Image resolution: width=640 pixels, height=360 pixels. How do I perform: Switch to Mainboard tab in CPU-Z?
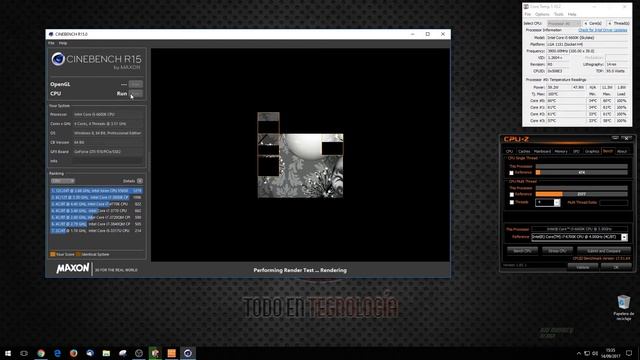coord(542,151)
